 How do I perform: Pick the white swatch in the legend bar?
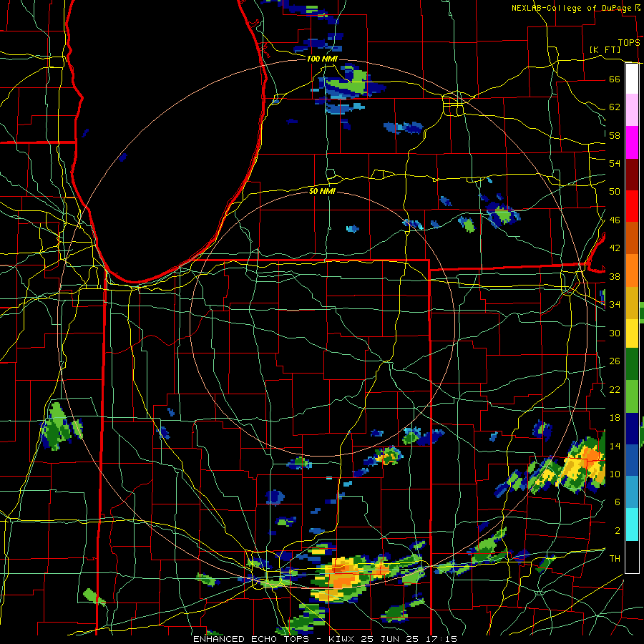632,79
